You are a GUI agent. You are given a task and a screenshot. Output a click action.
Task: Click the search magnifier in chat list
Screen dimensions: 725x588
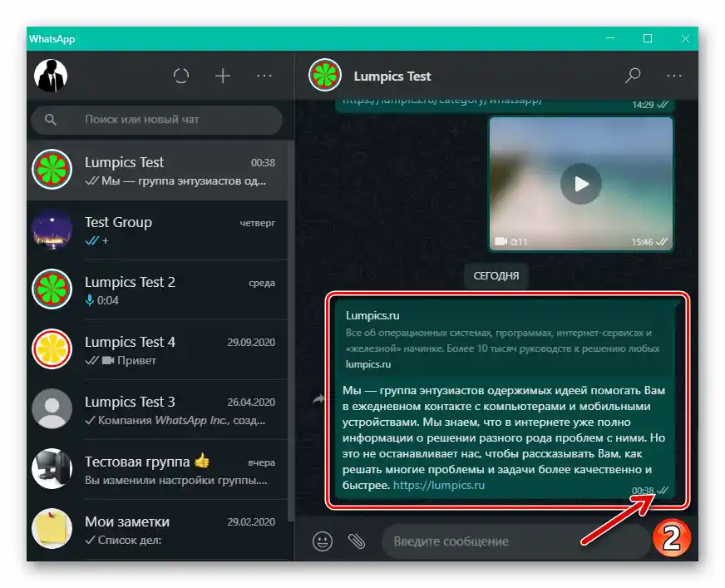(x=51, y=120)
